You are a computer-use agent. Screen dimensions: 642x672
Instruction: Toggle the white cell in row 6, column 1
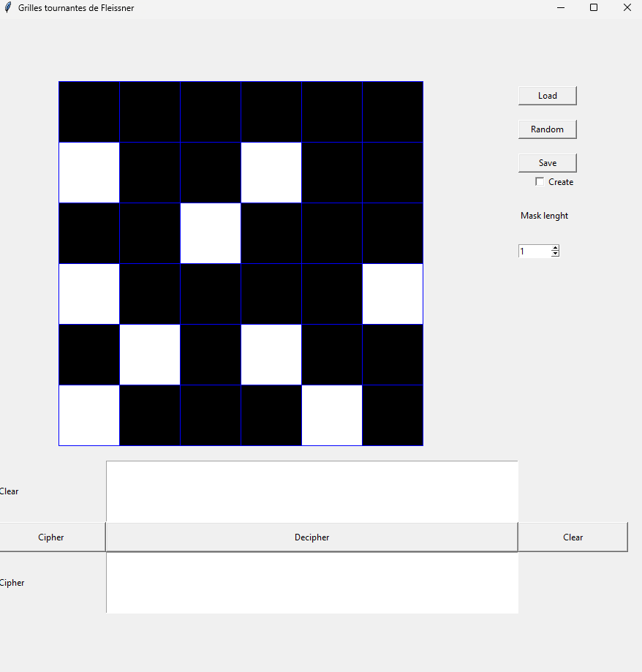tap(89, 415)
